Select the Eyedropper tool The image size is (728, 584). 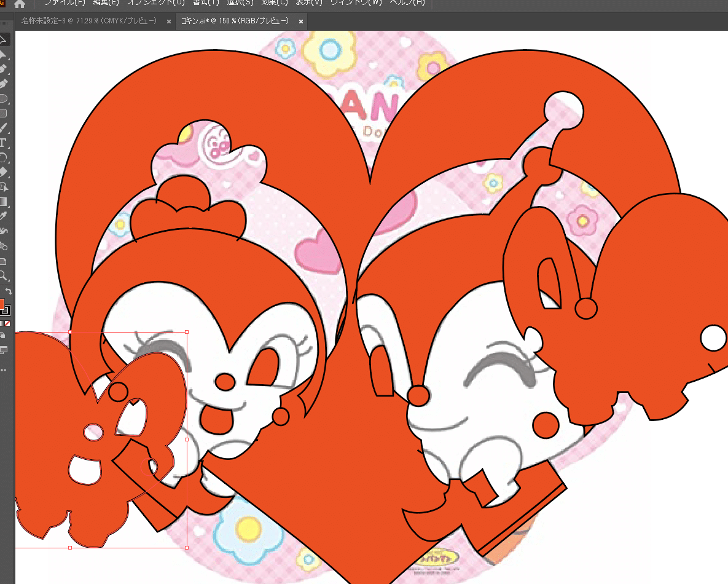3,216
